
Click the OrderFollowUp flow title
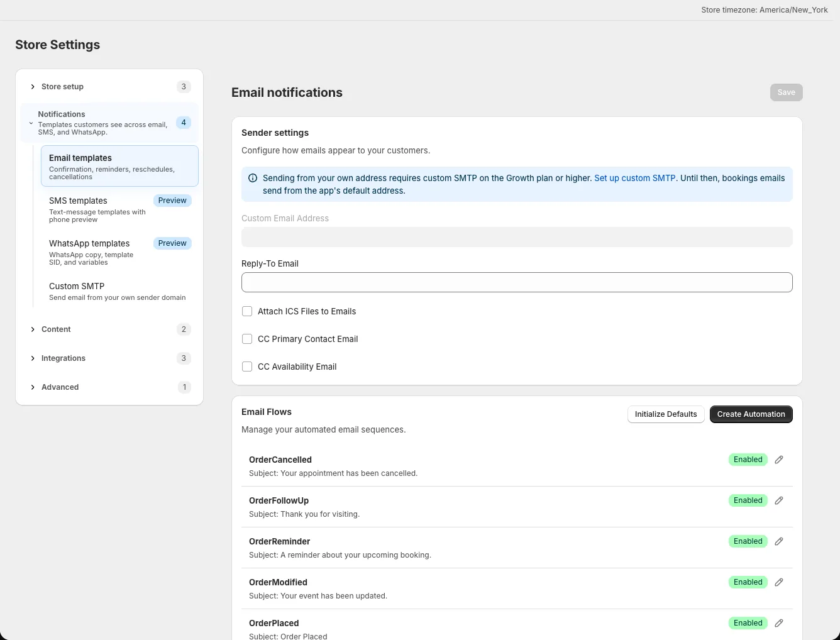(x=279, y=500)
